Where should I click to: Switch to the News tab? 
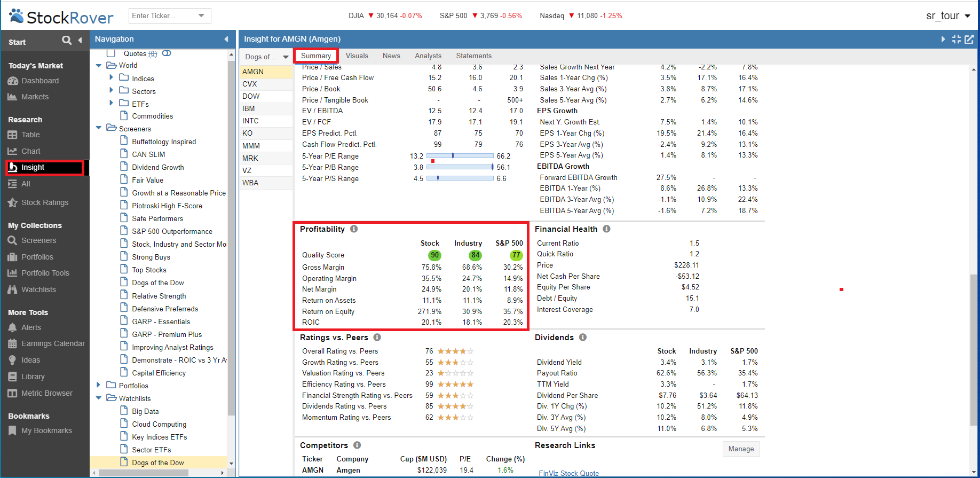[x=391, y=56]
